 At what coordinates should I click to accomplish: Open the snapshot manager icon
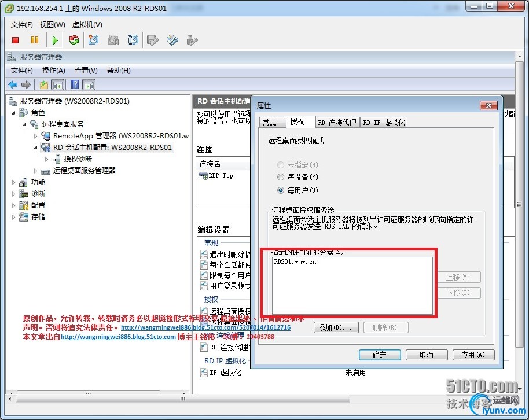click(133, 40)
